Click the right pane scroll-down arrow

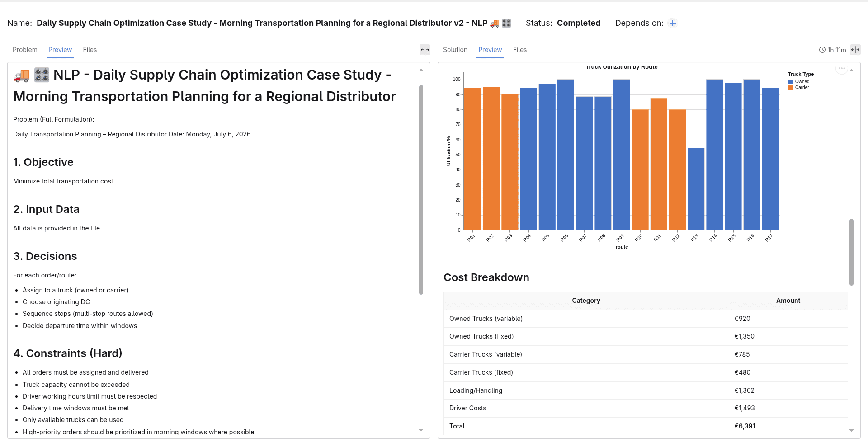pyautogui.click(x=851, y=431)
